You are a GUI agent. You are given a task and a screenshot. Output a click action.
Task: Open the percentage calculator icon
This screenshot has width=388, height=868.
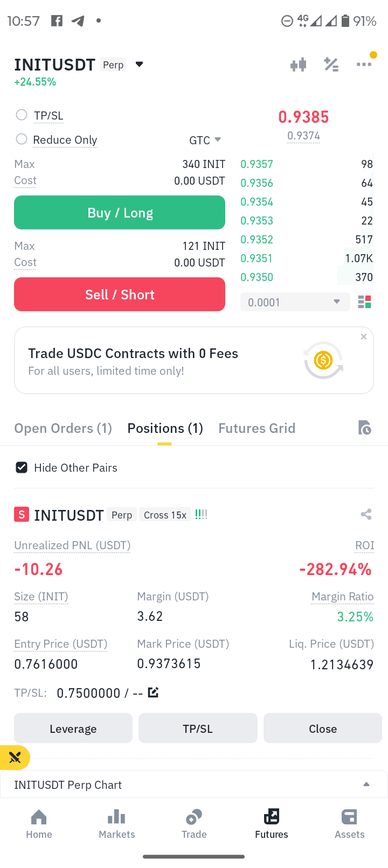coord(331,65)
